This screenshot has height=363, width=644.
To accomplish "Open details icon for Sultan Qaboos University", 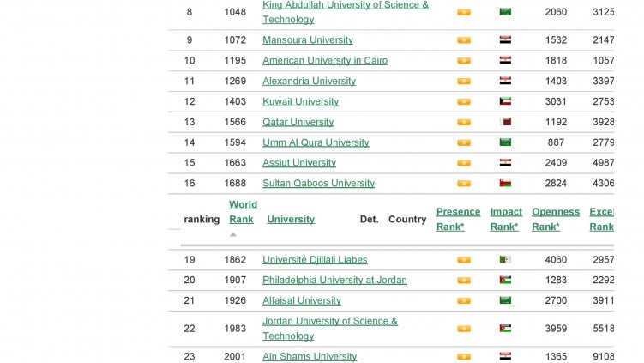I will 464,184.
